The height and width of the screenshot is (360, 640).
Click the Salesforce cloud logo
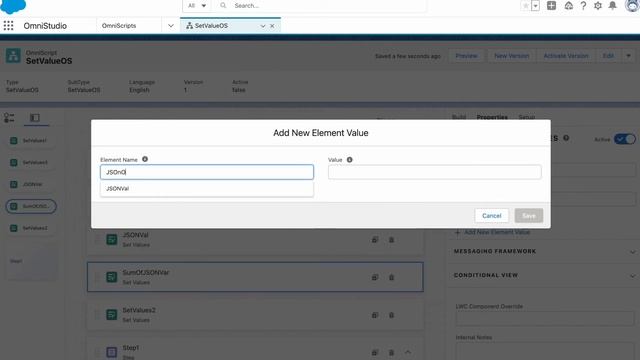[x=13, y=6]
